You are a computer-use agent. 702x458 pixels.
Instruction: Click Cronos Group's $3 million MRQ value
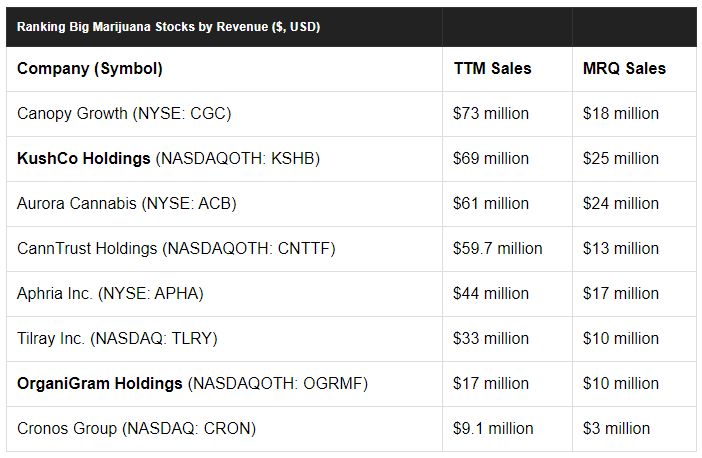[x=616, y=429]
